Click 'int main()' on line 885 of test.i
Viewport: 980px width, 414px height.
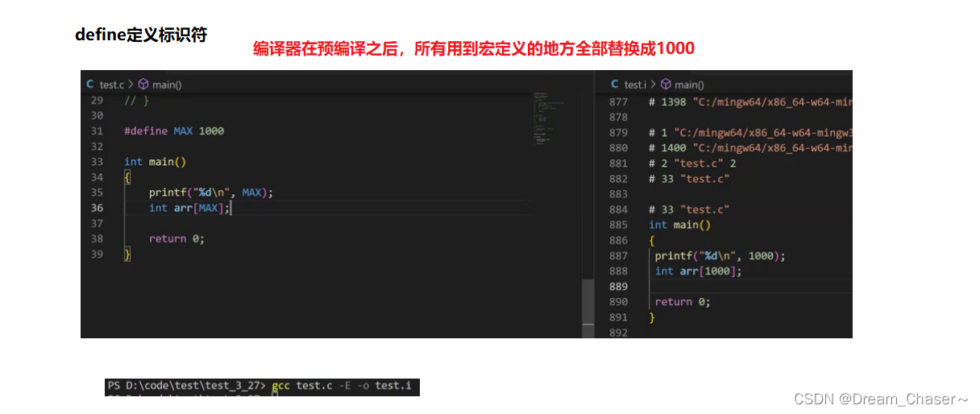coord(679,225)
